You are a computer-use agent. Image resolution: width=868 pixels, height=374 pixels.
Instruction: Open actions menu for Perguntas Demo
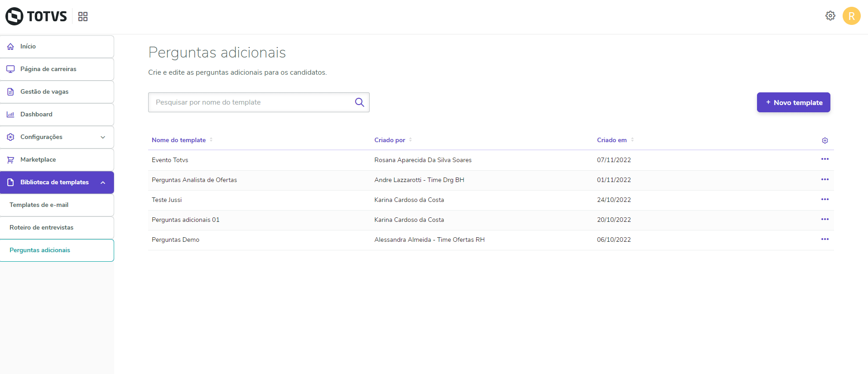point(825,240)
